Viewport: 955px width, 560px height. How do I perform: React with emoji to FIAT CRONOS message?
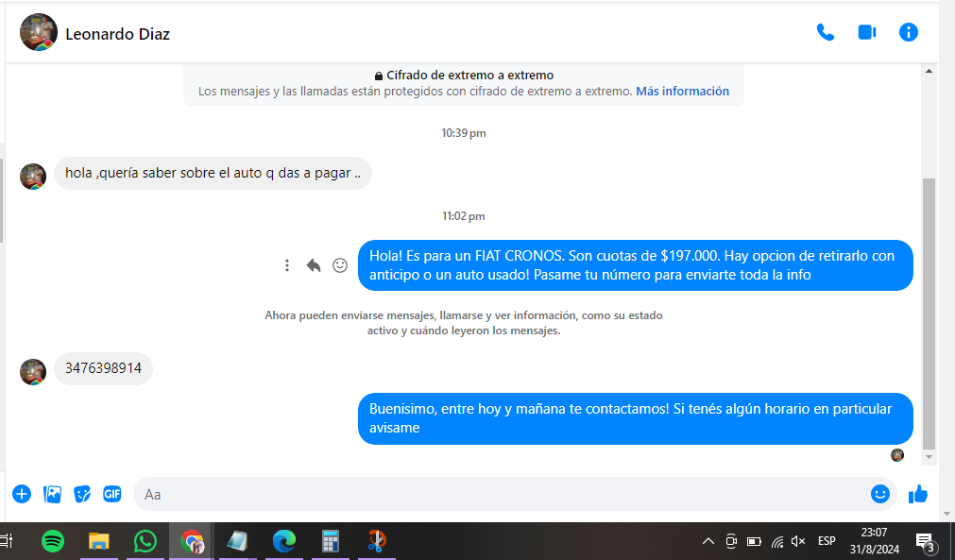pyautogui.click(x=340, y=265)
